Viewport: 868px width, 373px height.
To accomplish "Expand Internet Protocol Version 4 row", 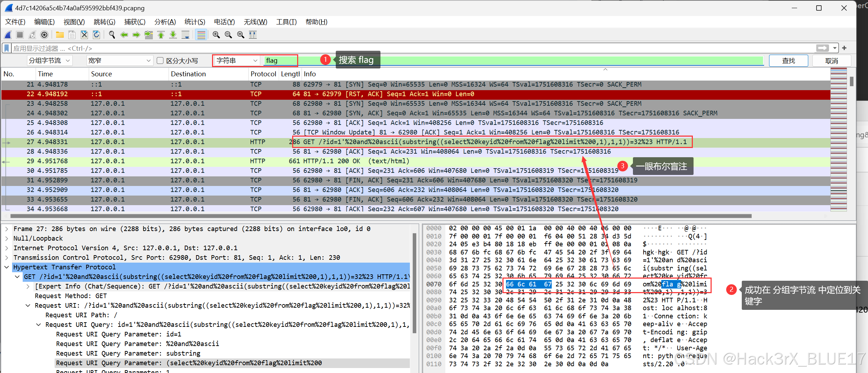I will pos(7,248).
